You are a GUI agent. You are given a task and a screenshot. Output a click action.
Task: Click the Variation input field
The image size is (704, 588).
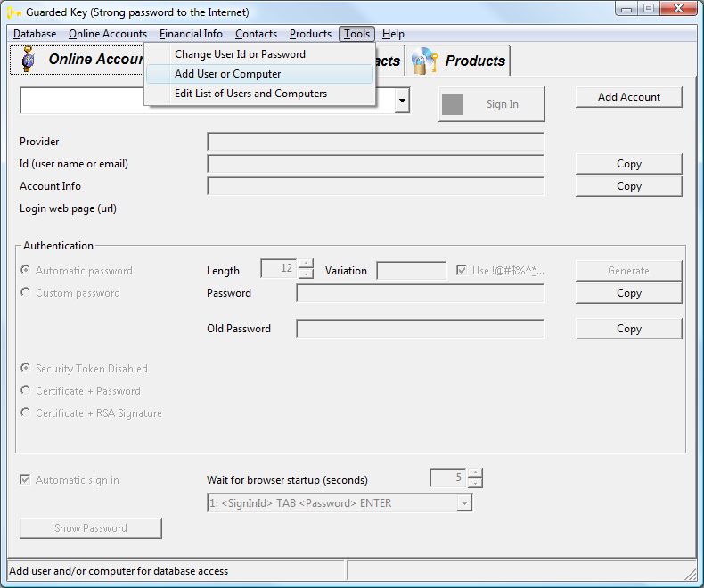[412, 271]
